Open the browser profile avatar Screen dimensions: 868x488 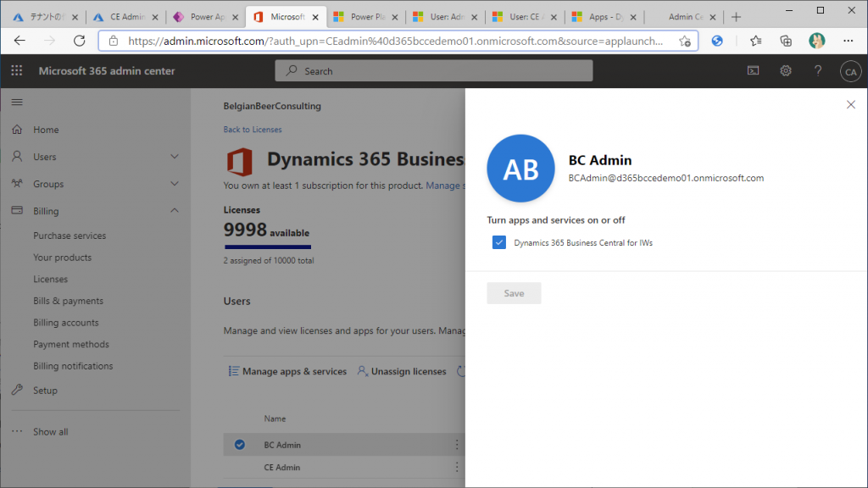click(816, 41)
